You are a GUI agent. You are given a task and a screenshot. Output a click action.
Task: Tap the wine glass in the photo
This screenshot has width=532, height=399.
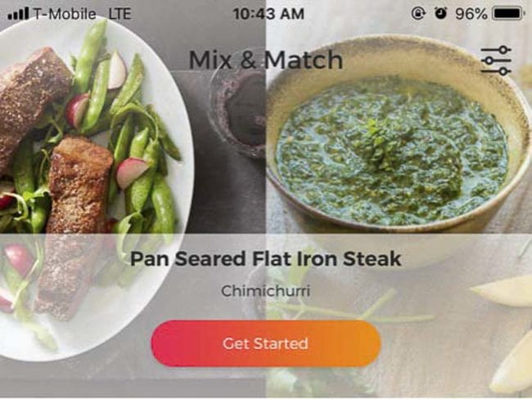point(237,112)
